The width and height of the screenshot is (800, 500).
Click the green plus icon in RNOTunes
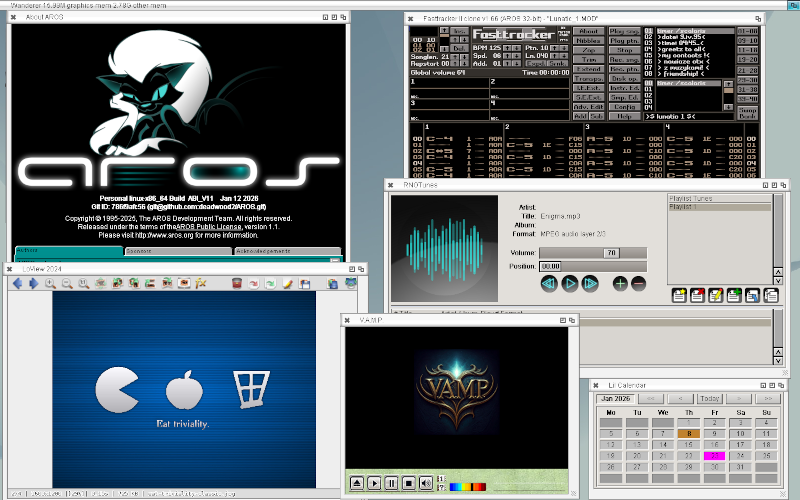click(620, 284)
